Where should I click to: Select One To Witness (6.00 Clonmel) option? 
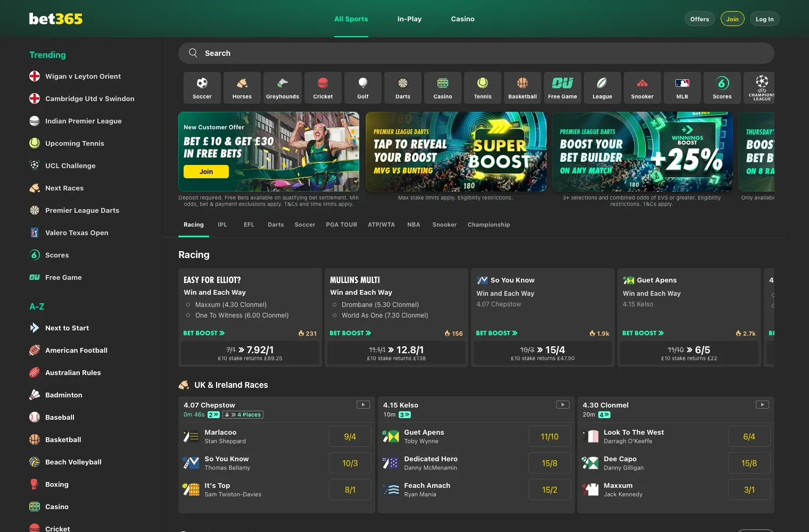coord(188,315)
